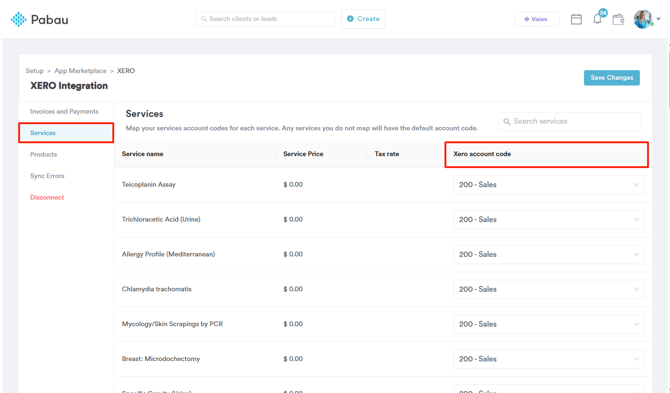Open notifications bell icon
This screenshot has width=670, height=393.
point(597,19)
